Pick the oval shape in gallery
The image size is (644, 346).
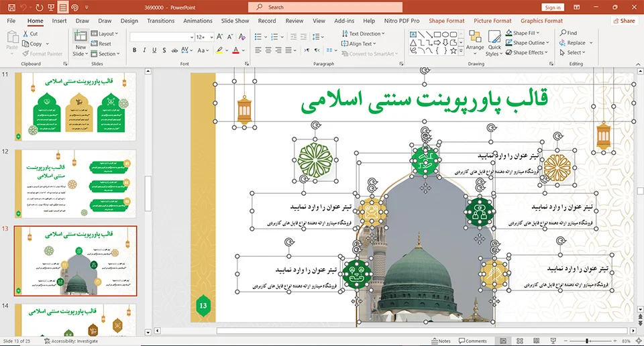click(x=445, y=34)
